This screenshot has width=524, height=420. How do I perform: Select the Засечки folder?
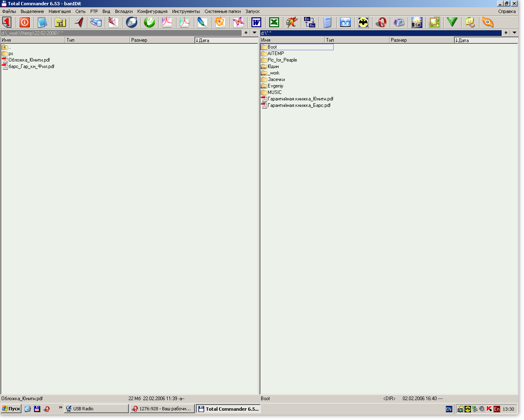click(273, 79)
